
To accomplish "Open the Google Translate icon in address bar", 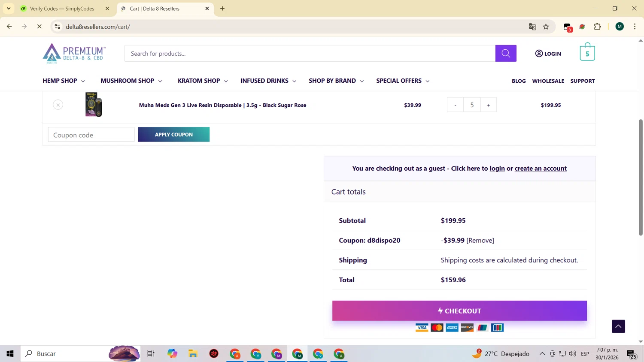I will pyautogui.click(x=532, y=27).
